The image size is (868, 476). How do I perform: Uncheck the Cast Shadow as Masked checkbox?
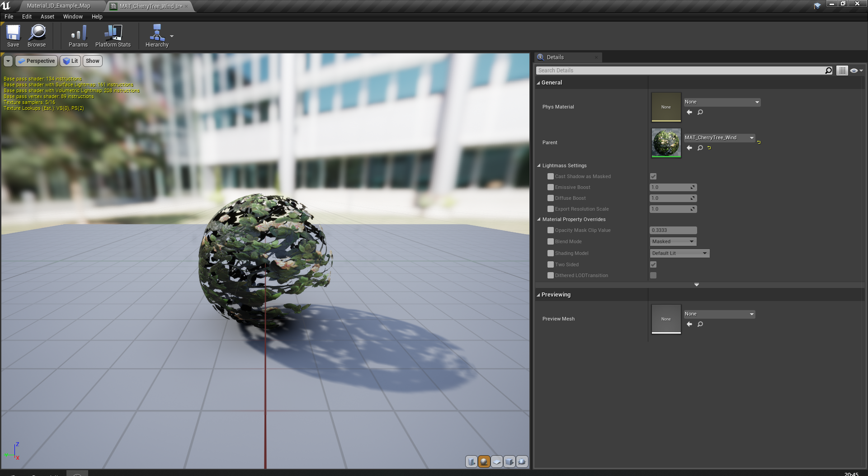click(x=653, y=176)
